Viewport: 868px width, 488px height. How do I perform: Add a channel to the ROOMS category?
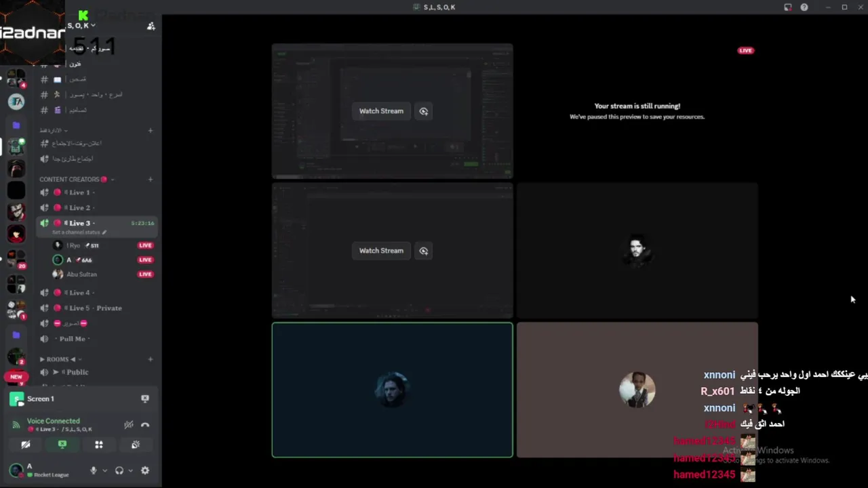click(x=151, y=359)
